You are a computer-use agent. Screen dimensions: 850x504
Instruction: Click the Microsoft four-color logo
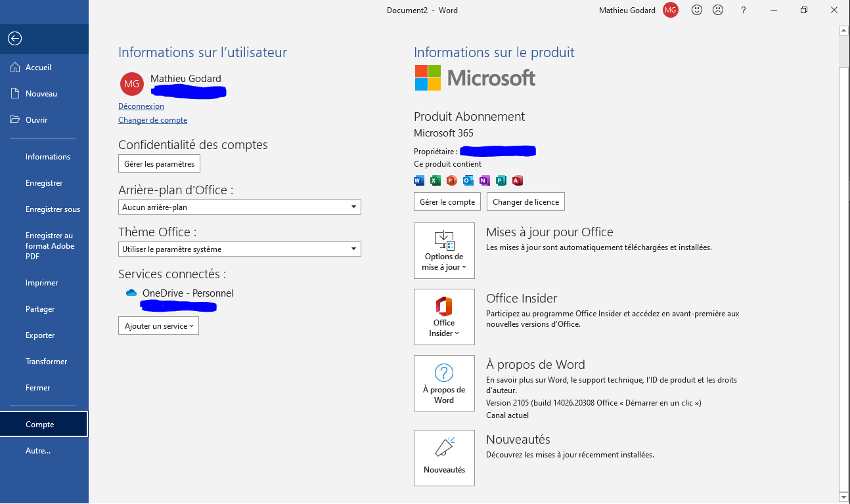[428, 77]
